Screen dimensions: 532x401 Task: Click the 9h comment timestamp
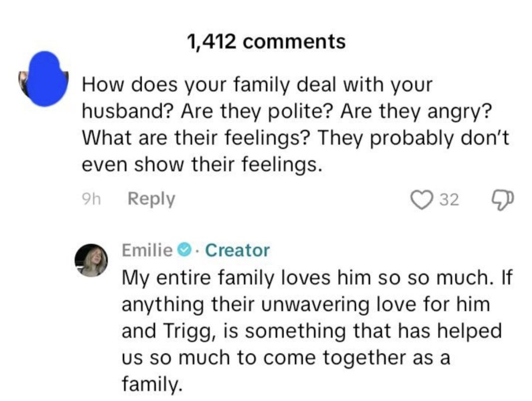click(x=91, y=199)
